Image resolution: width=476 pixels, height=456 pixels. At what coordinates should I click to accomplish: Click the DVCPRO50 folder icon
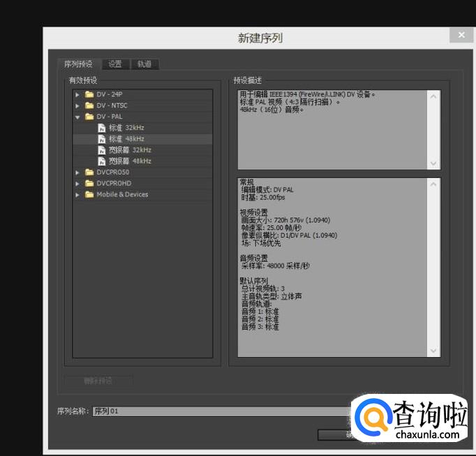coord(89,172)
